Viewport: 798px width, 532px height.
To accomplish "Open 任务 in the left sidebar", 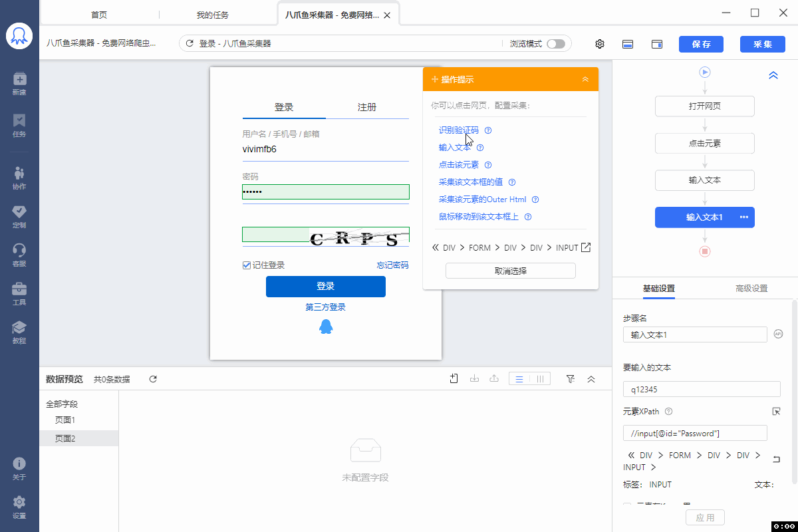I will [19, 125].
